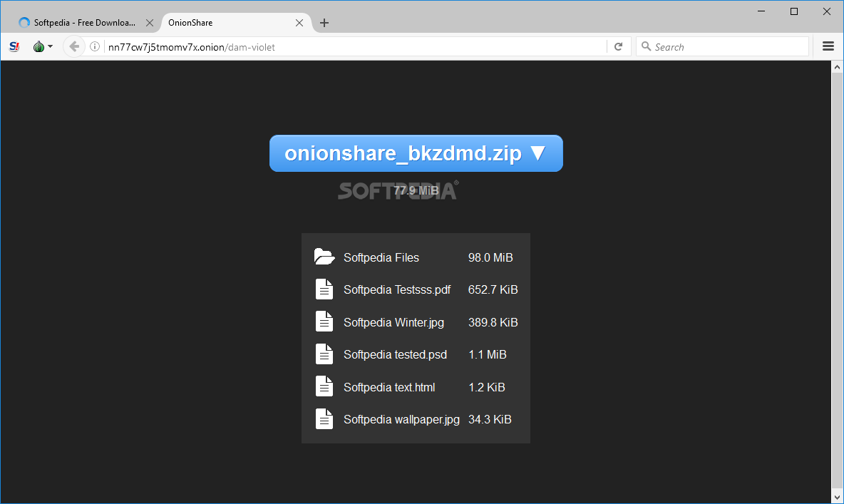Click the Softpedia Testsss.pdf file icon
The height and width of the screenshot is (504, 844).
coord(324,289)
